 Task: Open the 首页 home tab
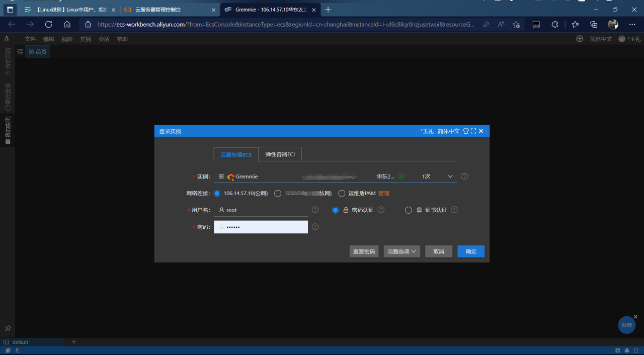click(x=38, y=52)
